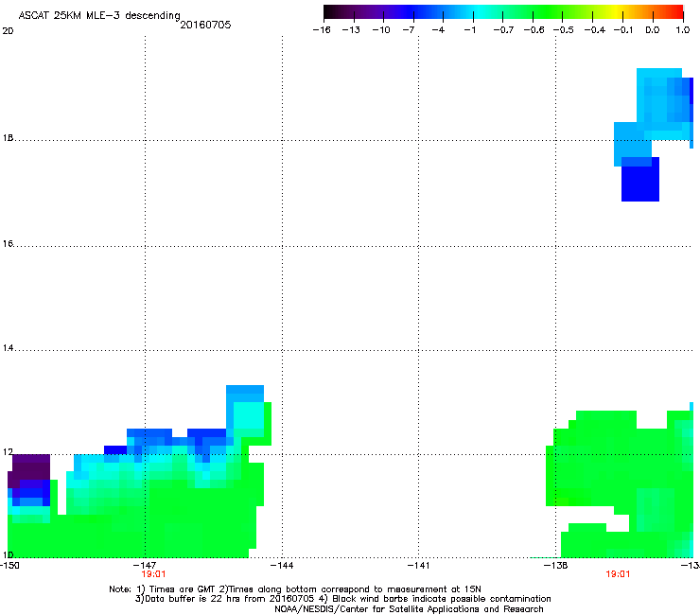Click the latitude axis label "16"
Screen dimensions: 700x615
(x=8, y=244)
